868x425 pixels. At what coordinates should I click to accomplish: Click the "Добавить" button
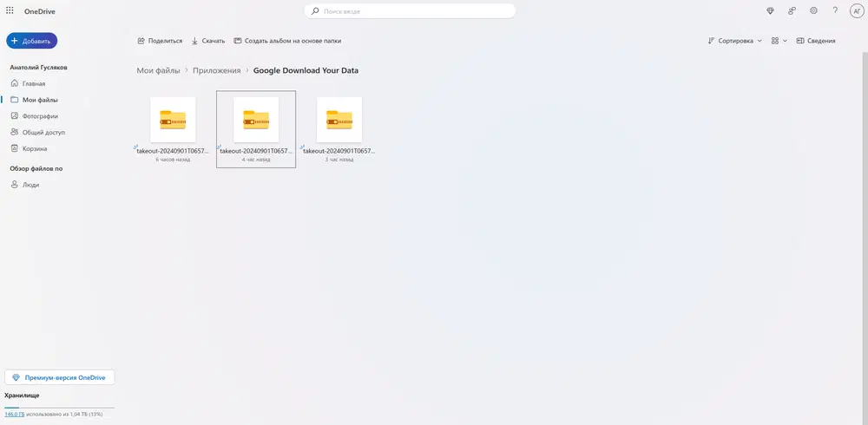click(x=31, y=41)
